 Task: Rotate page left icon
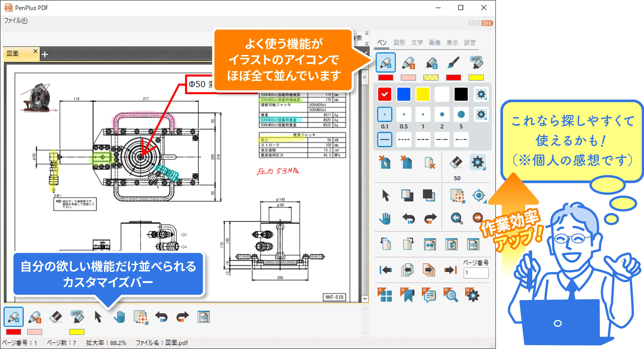point(385,244)
